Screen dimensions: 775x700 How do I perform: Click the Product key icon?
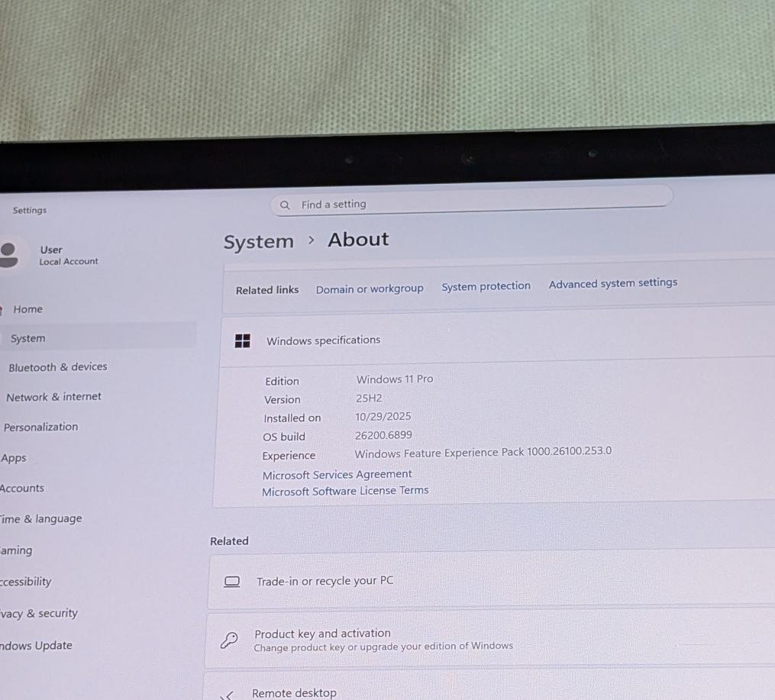click(229, 640)
